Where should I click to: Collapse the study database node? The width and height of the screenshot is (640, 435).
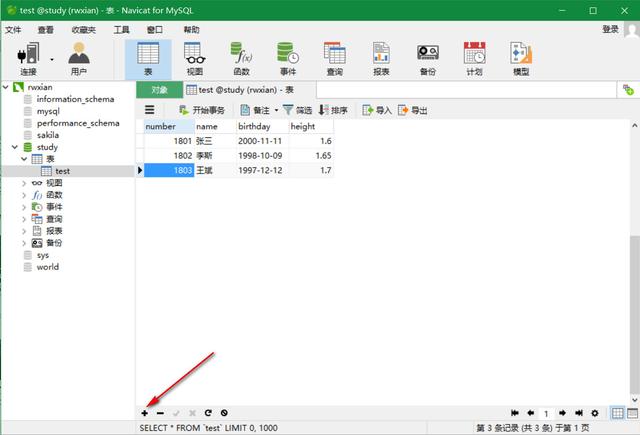pyautogui.click(x=15, y=147)
